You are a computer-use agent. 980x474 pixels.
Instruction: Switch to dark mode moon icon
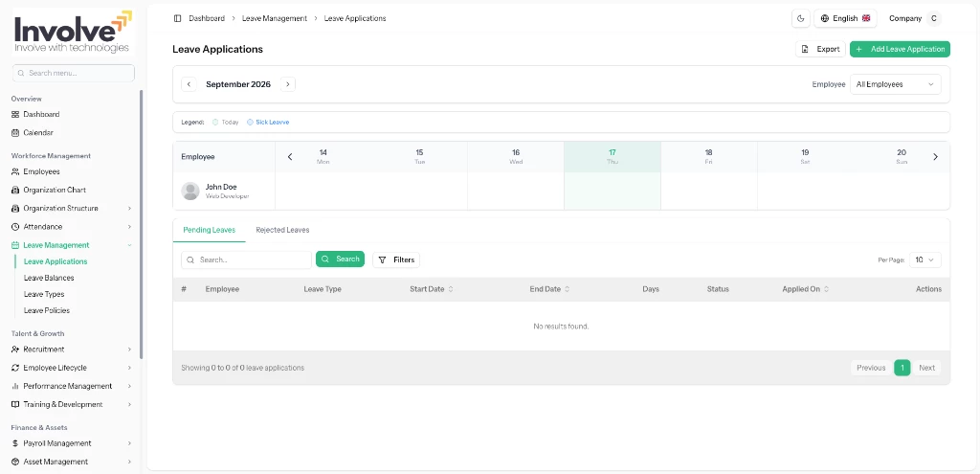[801, 18]
